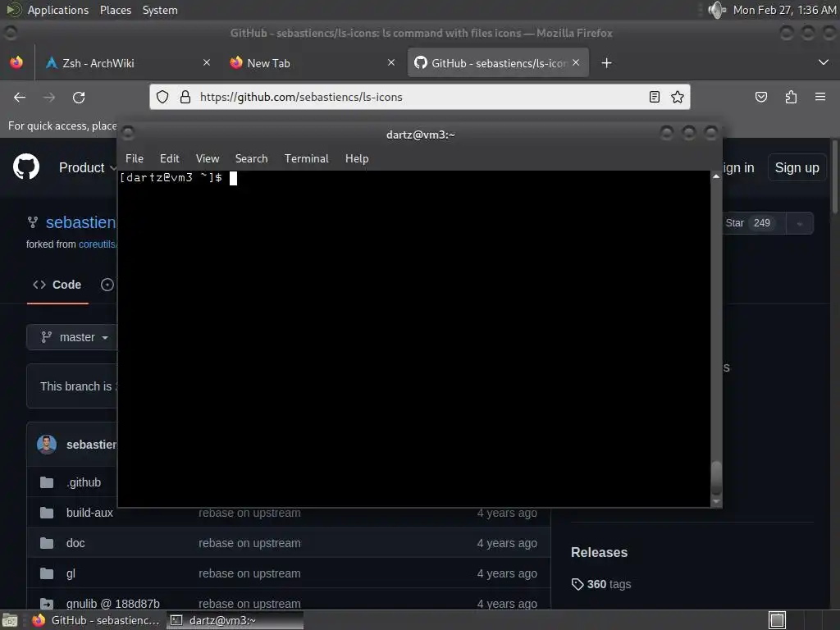Click the volume speaker tray icon

716,10
